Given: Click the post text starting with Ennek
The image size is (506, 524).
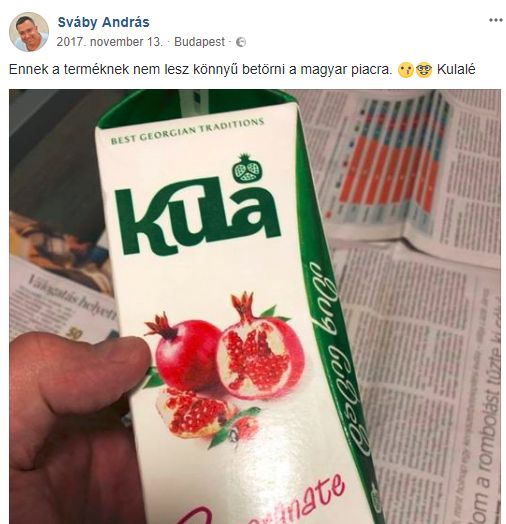Looking at the screenshot, I should [200, 70].
